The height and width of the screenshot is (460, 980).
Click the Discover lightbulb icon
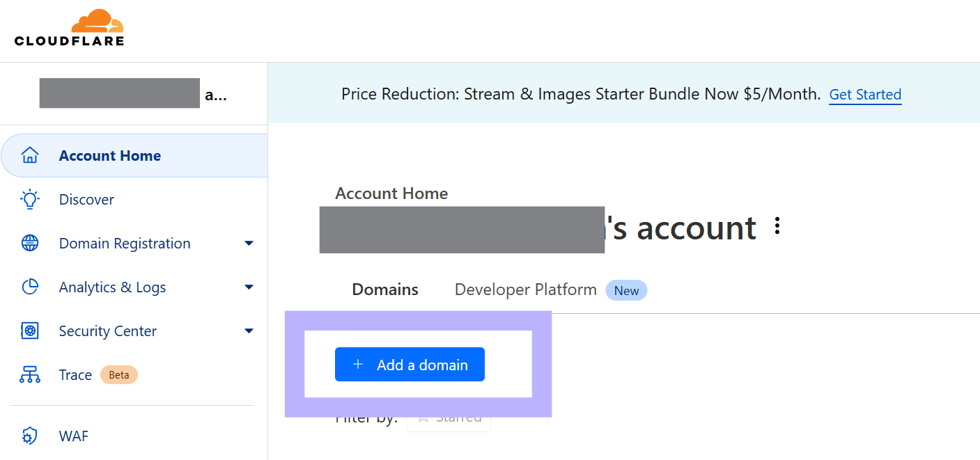pyautogui.click(x=30, y=199)
